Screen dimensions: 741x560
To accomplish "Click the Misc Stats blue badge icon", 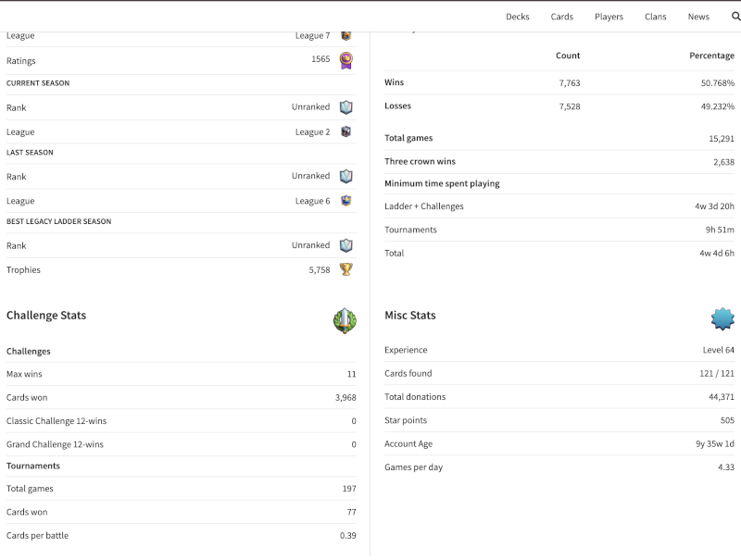I will [722, 319].
